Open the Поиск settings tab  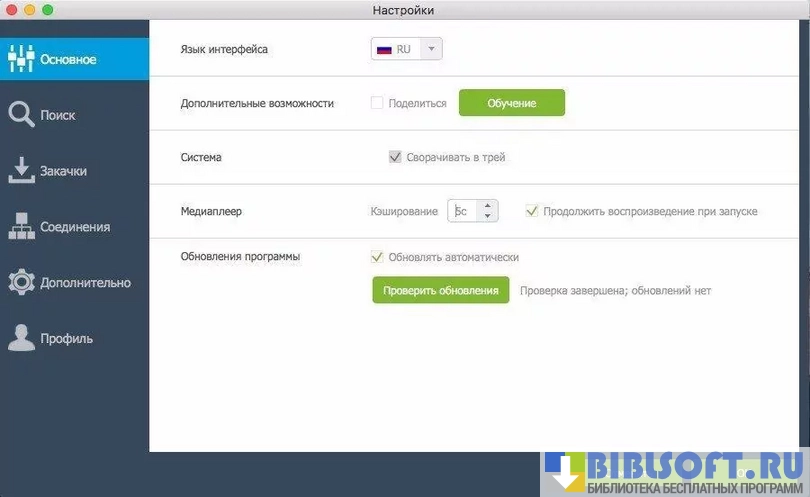(x=58, y=115)
